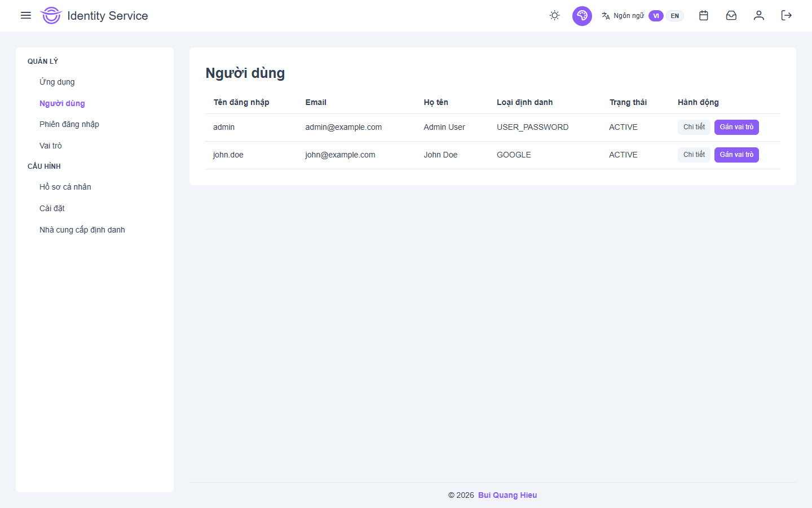The image size is (812, 508).
Task: Open the Bui Quang Hieu footer link
Action: point(507,495)
